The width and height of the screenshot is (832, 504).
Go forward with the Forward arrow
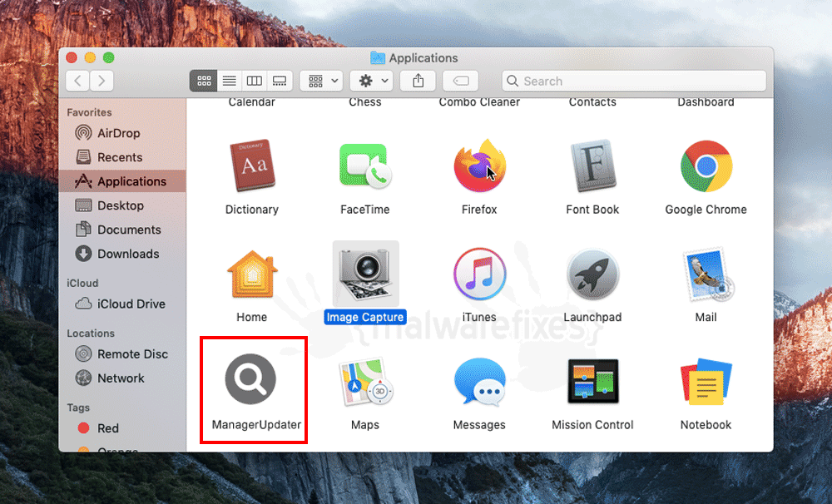point(102,81)
